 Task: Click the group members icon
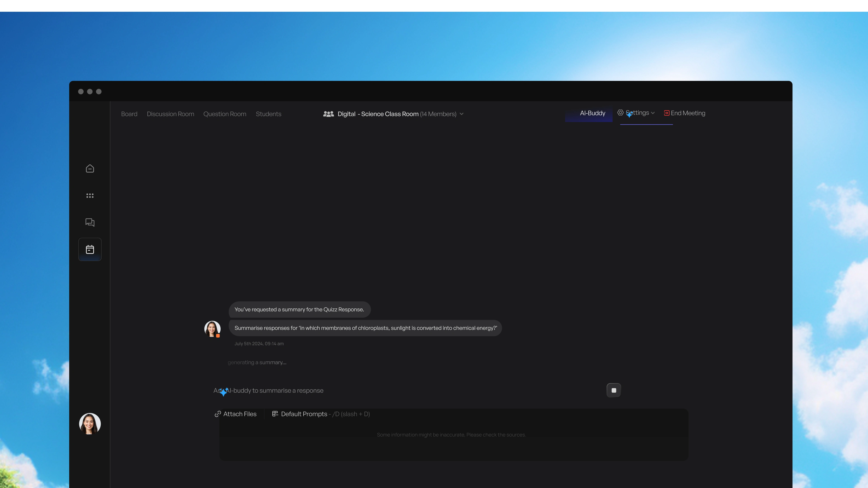coord(328,114)
